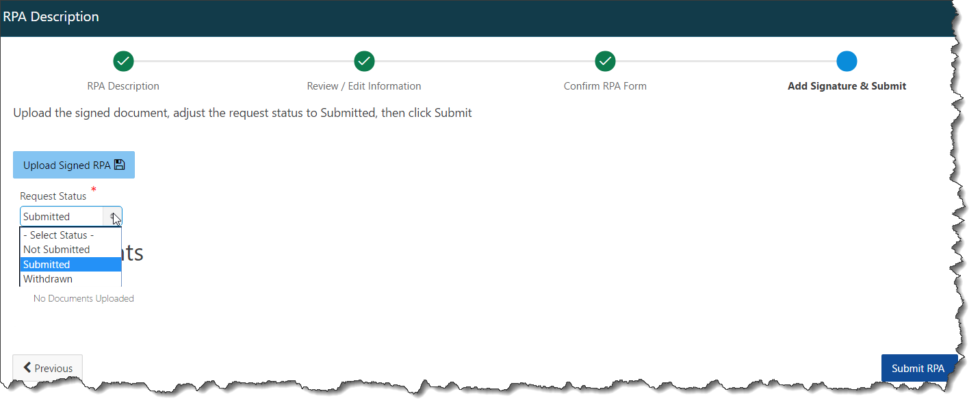Go back with the Previous button

pos(48,368)
